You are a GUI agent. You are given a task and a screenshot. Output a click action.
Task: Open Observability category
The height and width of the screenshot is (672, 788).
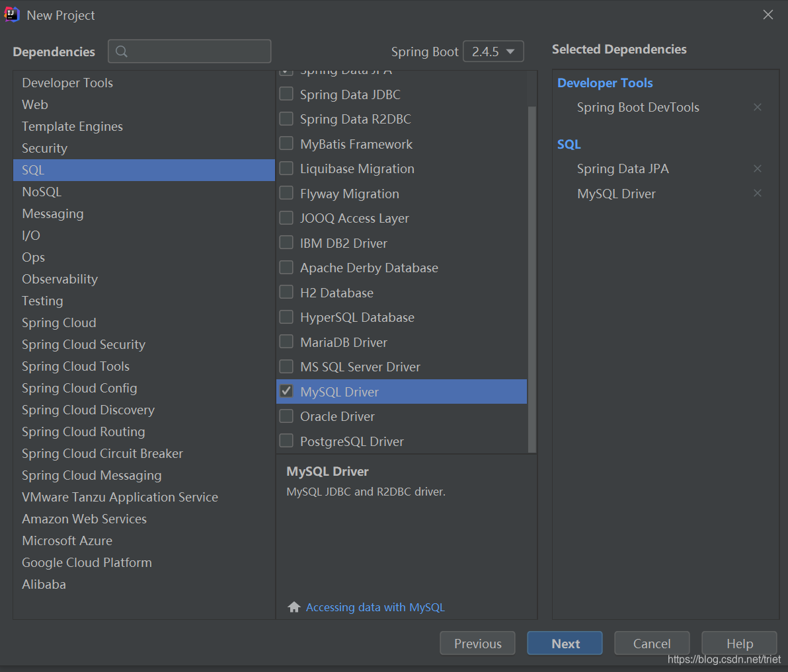point(143,280)
